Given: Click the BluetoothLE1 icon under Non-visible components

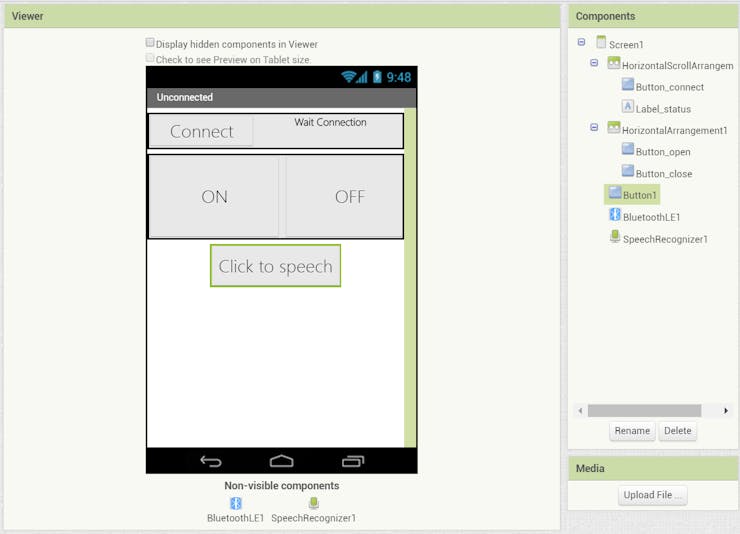Looking at the screenshot, I should click(x=236, y=503).
